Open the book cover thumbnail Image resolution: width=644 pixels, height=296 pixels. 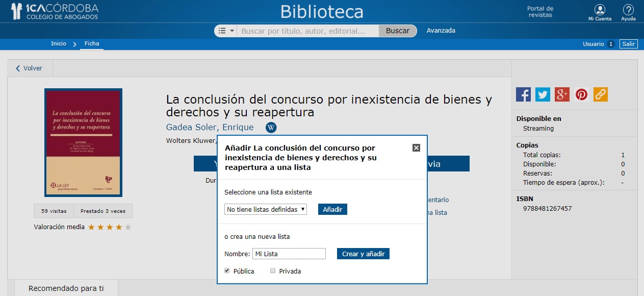click(83, 142)
